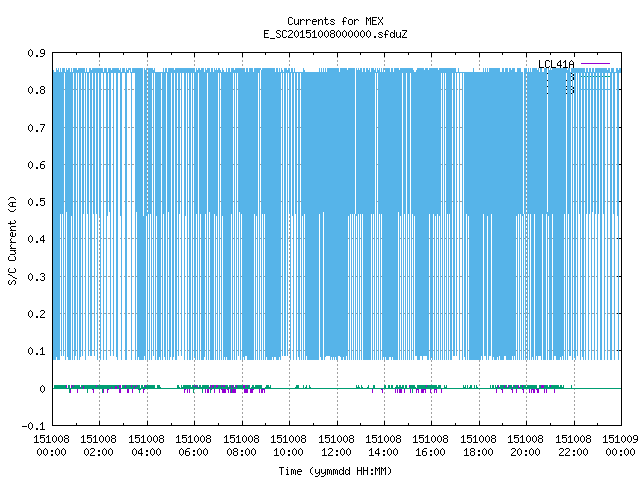Click the x-axis time label "22:00"
The height and width of the screenshot is (480, 640).
573,452
